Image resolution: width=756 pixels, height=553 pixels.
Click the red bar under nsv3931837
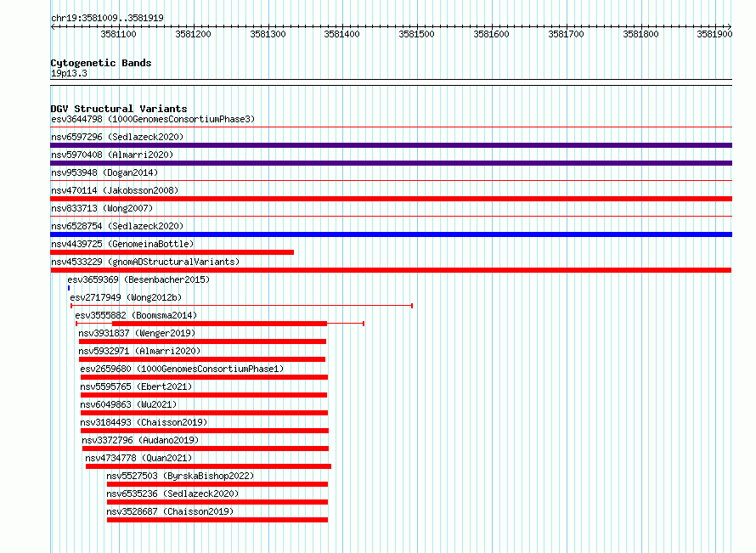pyautogui.click(x=202, y=341)
